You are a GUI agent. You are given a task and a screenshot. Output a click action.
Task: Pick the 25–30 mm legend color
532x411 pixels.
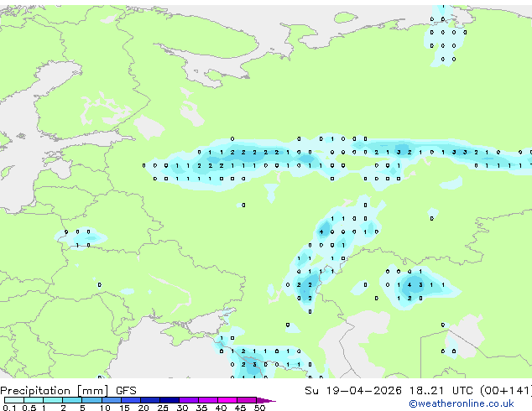tap(170, 400)
